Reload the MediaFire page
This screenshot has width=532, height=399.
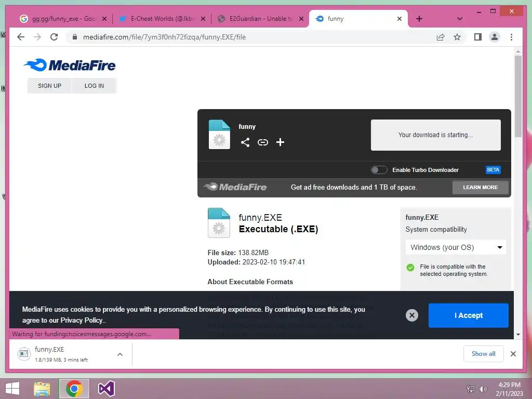54,37
